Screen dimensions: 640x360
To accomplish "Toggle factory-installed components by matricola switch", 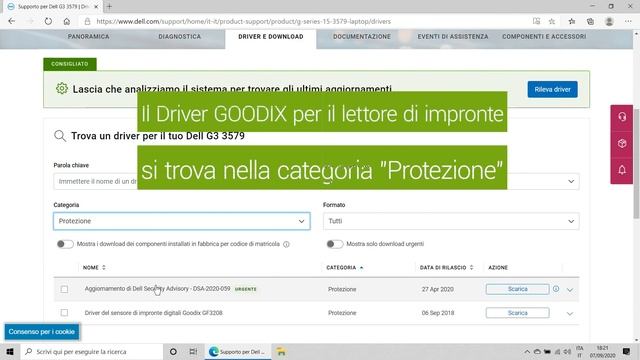I will [65, 244].
